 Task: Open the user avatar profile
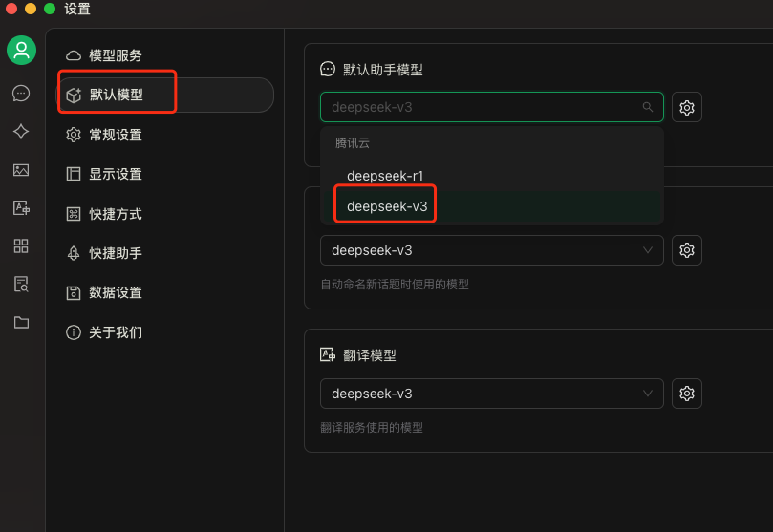point(21,50)
